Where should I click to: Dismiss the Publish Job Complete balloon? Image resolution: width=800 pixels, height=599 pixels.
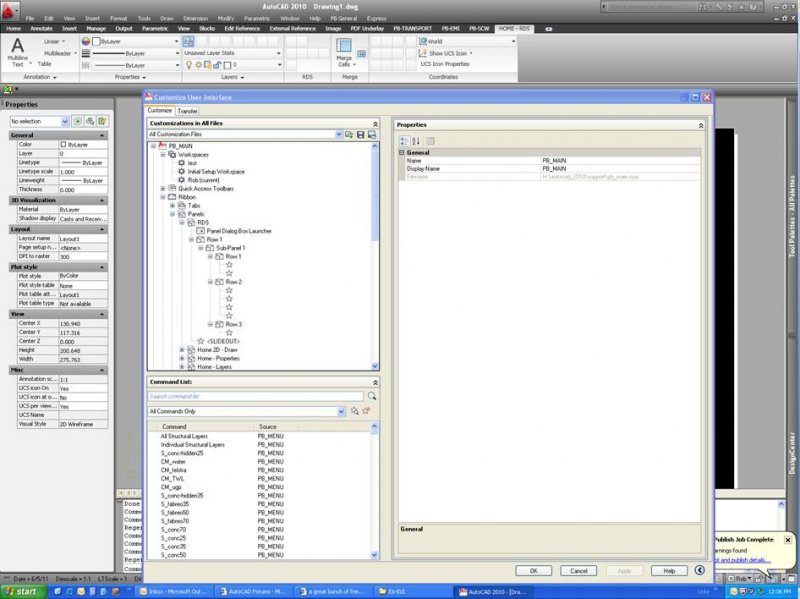tap(787, 540)
